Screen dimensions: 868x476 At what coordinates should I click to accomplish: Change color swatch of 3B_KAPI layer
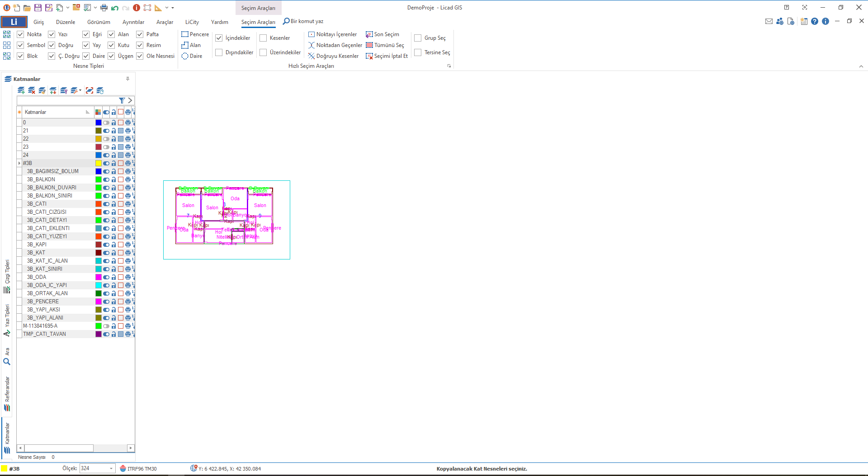(98, 245)
